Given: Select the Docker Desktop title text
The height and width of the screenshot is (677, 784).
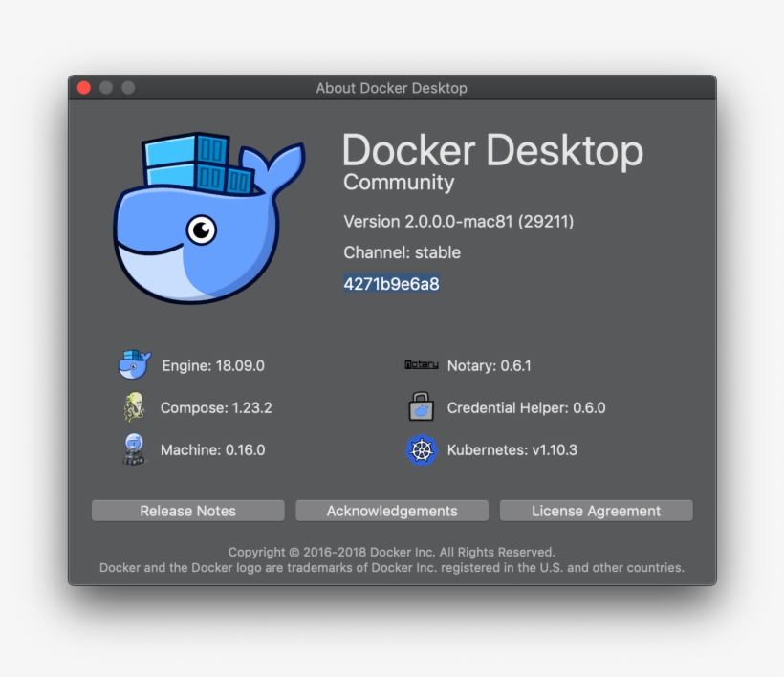Looking at the screenshot, I should coord(493,150).
